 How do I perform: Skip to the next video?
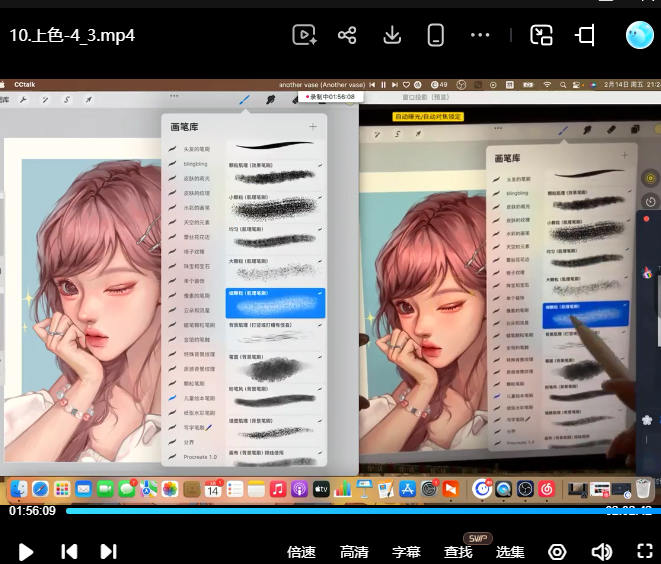[x=108, y=551]
